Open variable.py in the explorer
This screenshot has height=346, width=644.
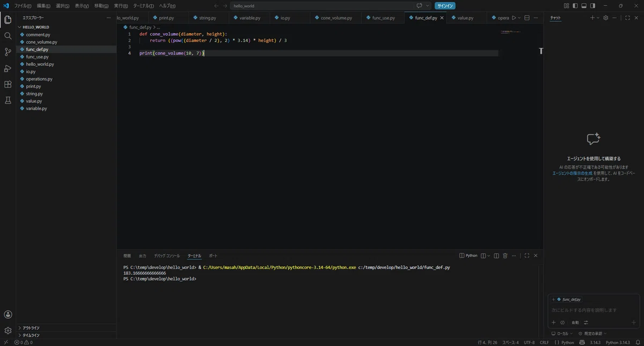(36, 108)
